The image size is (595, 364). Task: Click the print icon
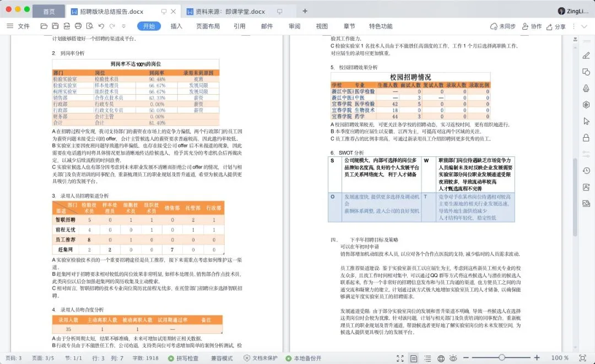(x=78, y=26)
